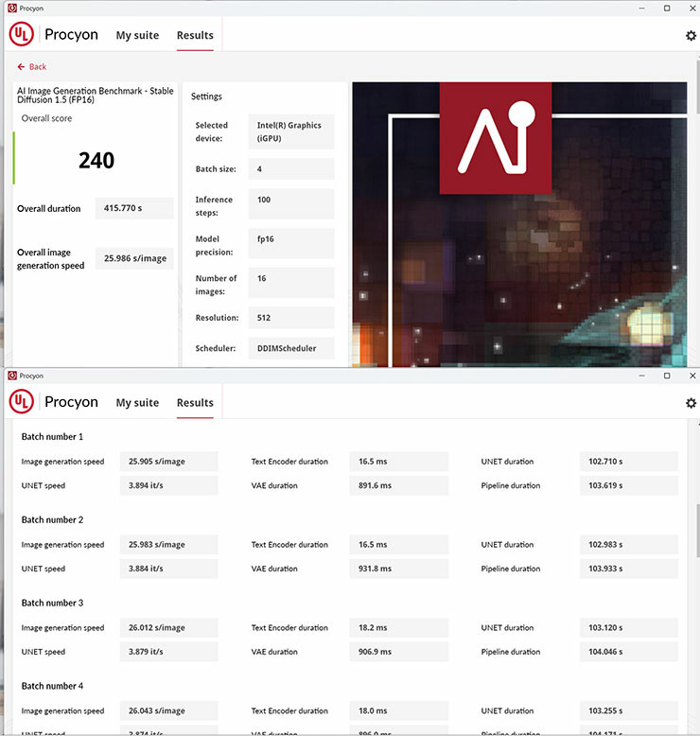Click the benchmark preview image thumbnail
The width and height of the screenshot is (700, 736).
coord(519,224)
